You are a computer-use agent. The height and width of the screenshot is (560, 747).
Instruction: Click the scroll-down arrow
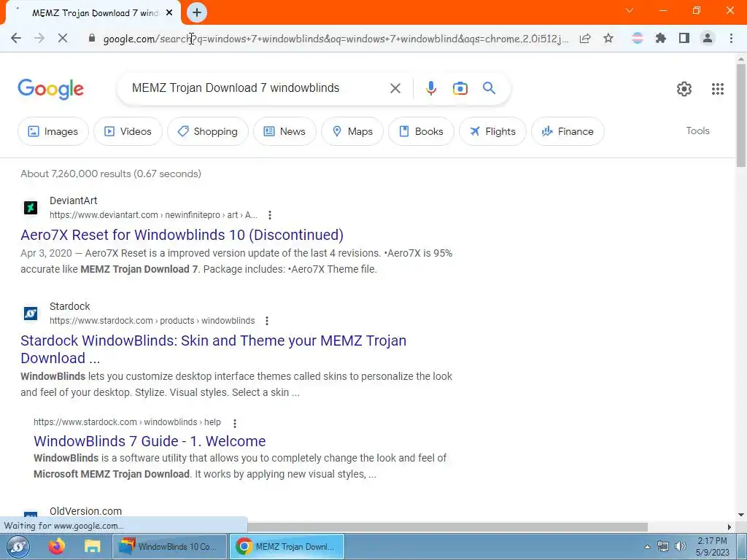pyautogui.click(x=741, y=515)
